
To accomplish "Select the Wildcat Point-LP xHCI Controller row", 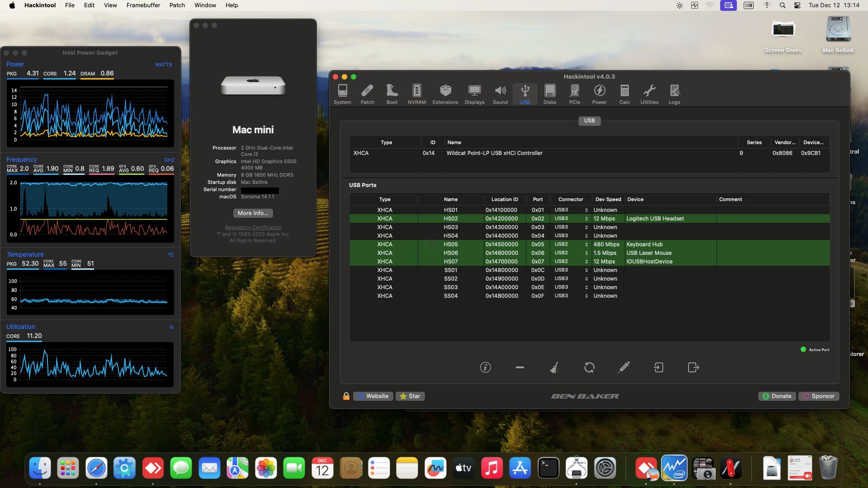I will pyautogui.click(x=590, y=153).
